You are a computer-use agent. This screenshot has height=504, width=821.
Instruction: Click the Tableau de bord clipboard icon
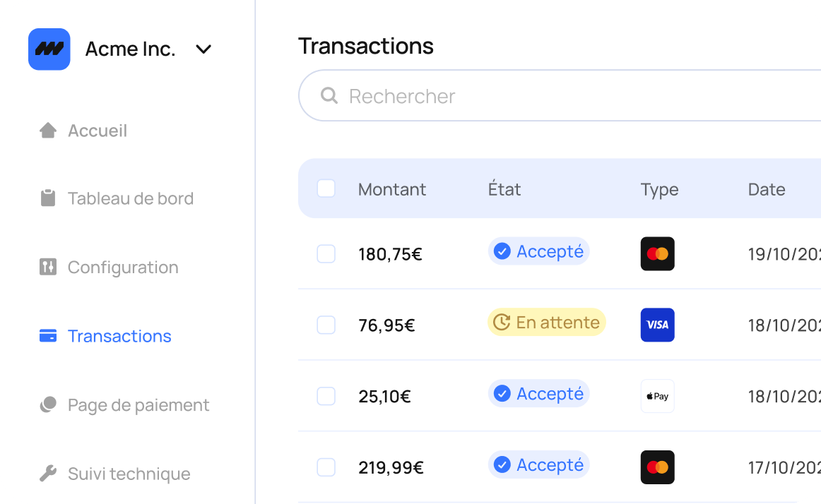tap(48, 198)
